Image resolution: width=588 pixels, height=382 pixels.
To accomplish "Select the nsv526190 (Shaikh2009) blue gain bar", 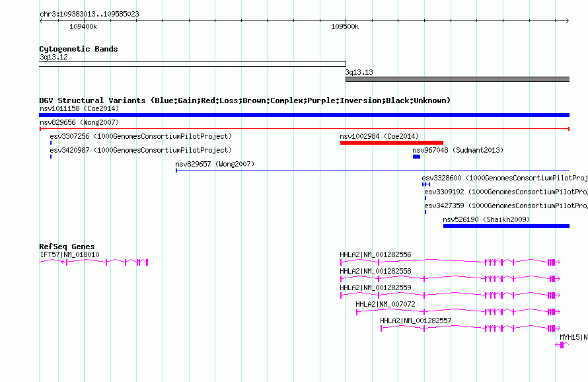I will tap(506, 226).
